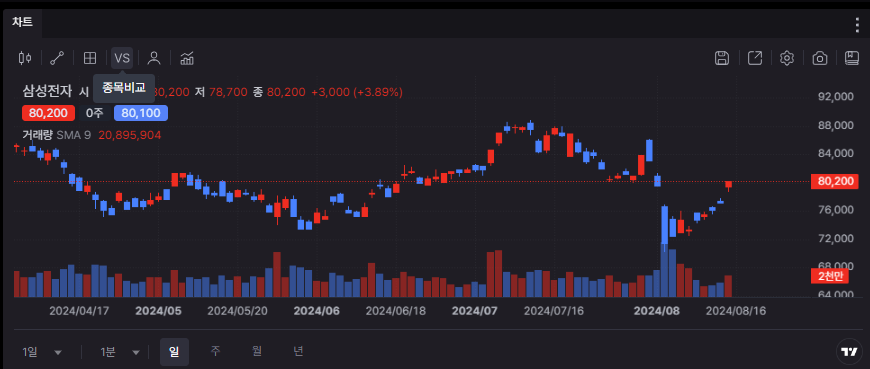Click the 2024/07 date label
The image size is (870, 369).
(x=474, y=311)
